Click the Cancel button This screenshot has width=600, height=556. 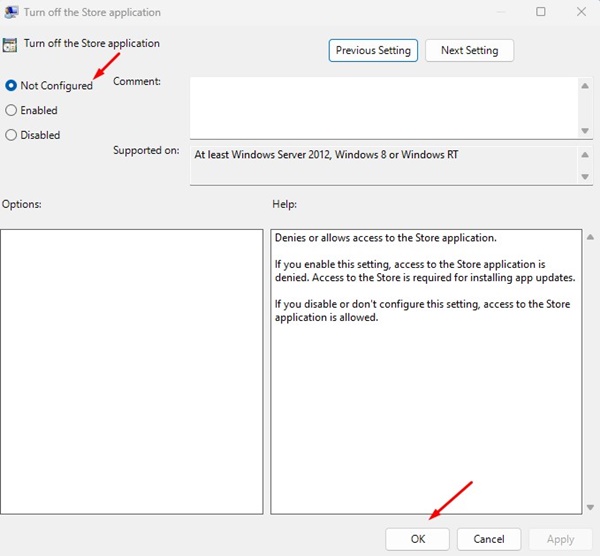pyautogui.click(x=489, y=539)
